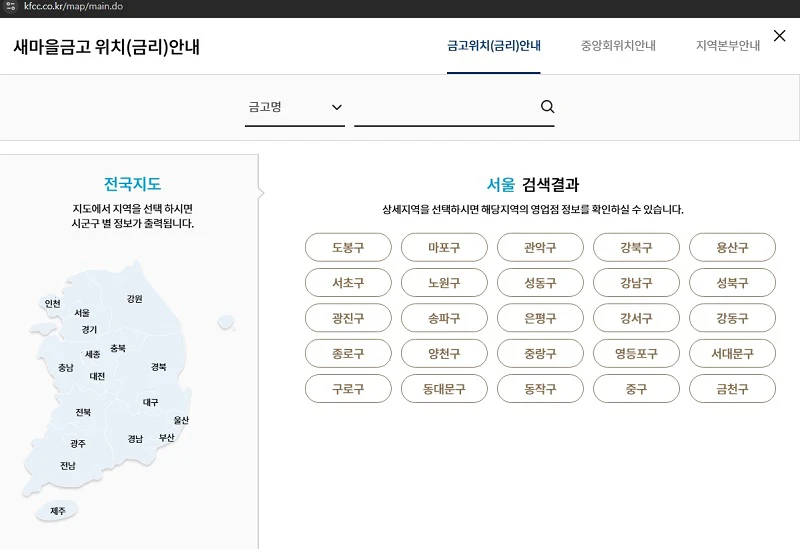Select 중랑구 district button
The image size is (800, 549).
pos(540,353)
